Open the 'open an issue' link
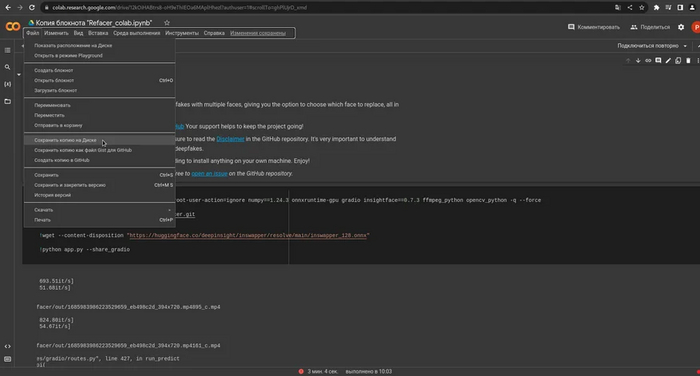 209,174
